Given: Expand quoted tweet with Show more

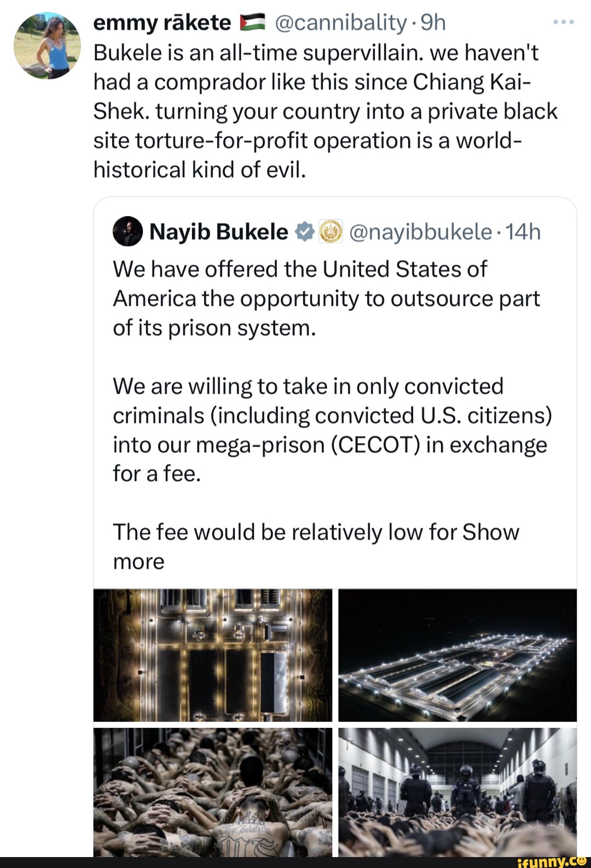Looking at the screenshot, I should coord(490,532).
